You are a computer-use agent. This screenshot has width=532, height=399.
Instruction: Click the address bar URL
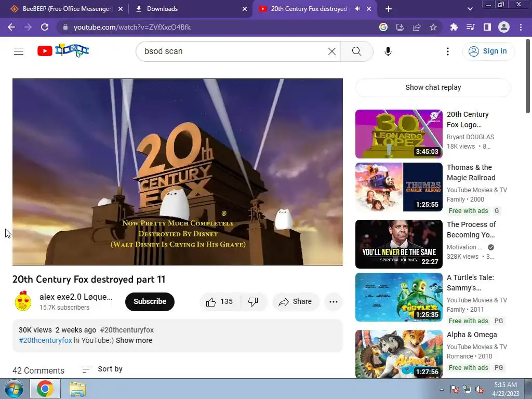[x=132, y=27]
